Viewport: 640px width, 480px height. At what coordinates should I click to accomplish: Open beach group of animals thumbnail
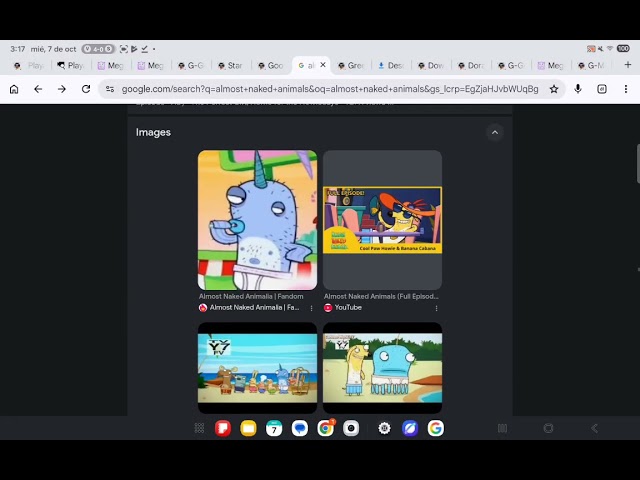click(258, 368)
